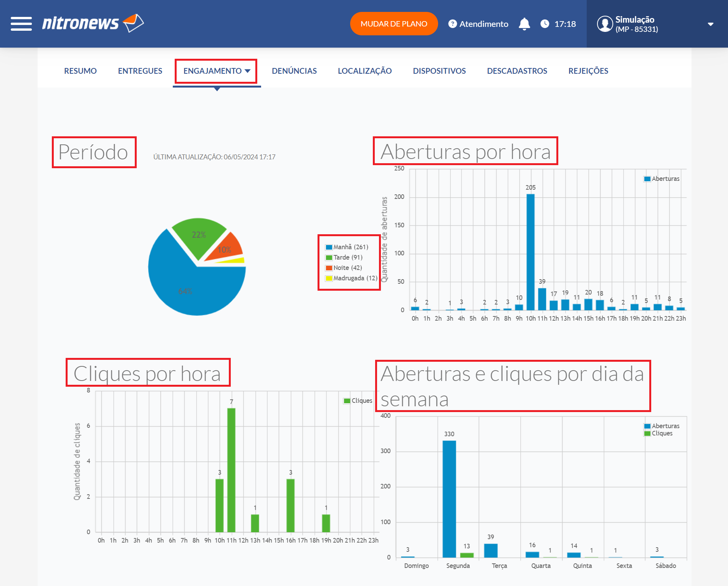Click the 7 clicks bar at 11h
This screenshot has width=728, height=586.
point(231,470)
